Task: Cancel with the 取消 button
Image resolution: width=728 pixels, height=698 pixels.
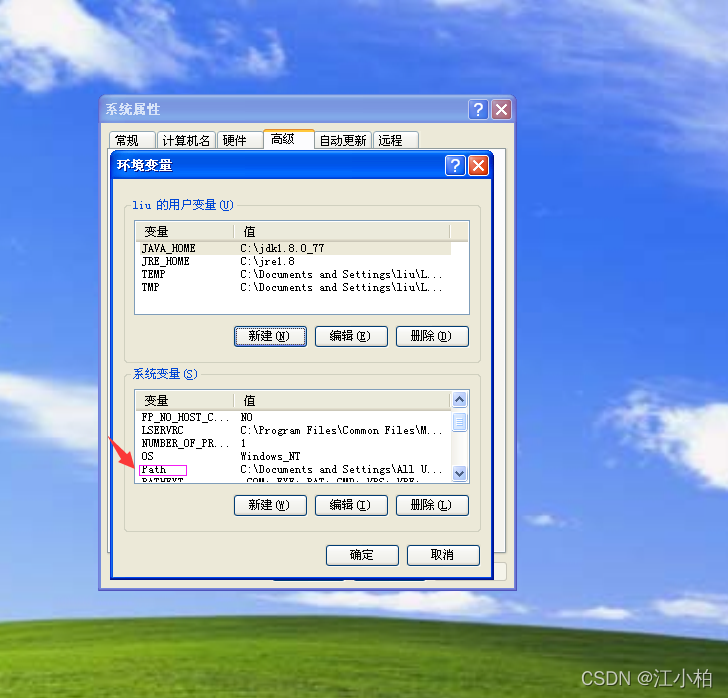Action: [443, 555]
